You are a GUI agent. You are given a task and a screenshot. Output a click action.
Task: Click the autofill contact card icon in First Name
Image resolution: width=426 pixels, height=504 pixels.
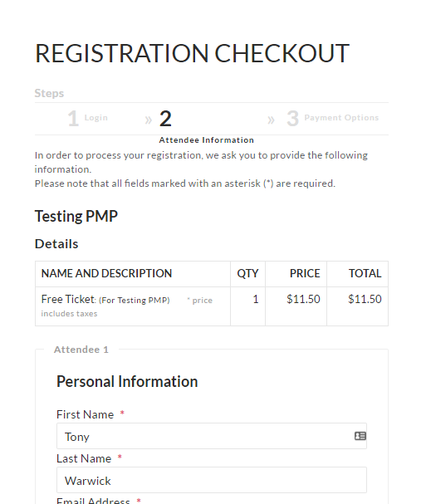(360, 436)
